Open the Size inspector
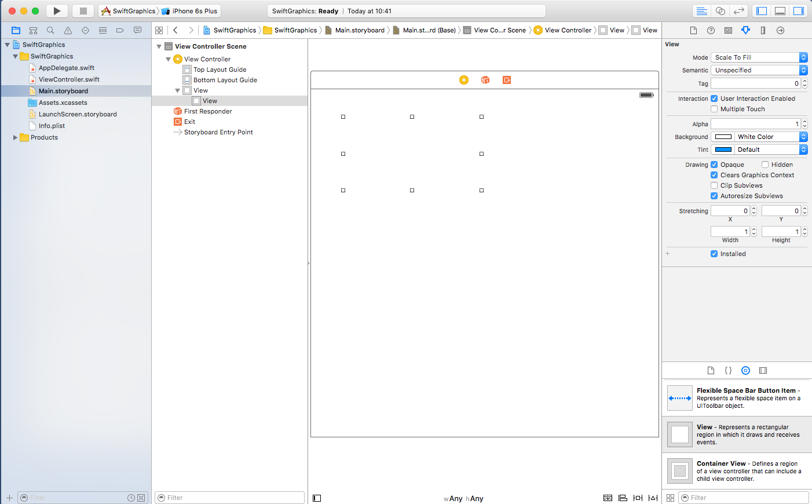The height and width of the screenshot is (504, 812). (x=763, y=30)
